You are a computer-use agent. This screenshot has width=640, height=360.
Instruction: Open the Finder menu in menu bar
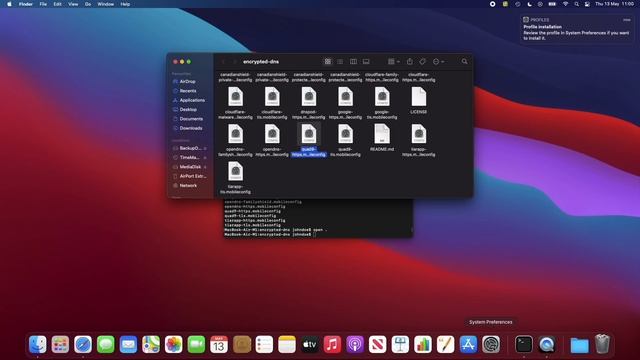point(26,4)
